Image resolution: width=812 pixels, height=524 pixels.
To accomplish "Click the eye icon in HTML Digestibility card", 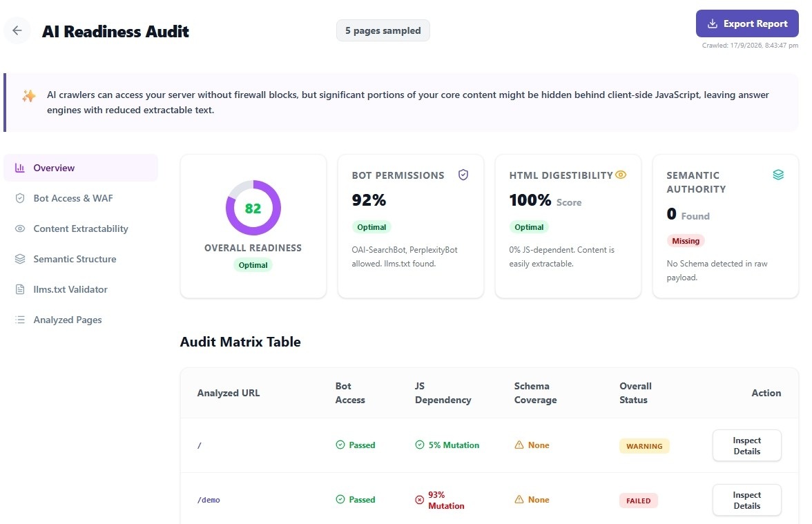I will [x=621, y=175].
